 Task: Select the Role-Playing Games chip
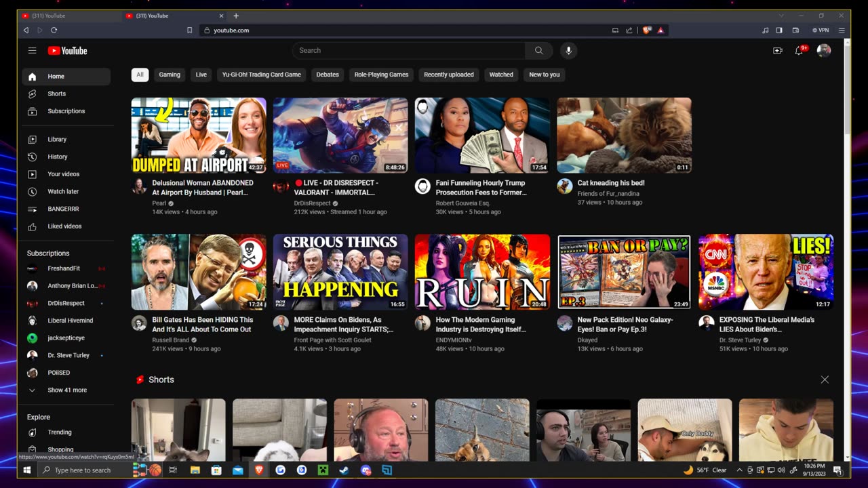coord(381,75)
